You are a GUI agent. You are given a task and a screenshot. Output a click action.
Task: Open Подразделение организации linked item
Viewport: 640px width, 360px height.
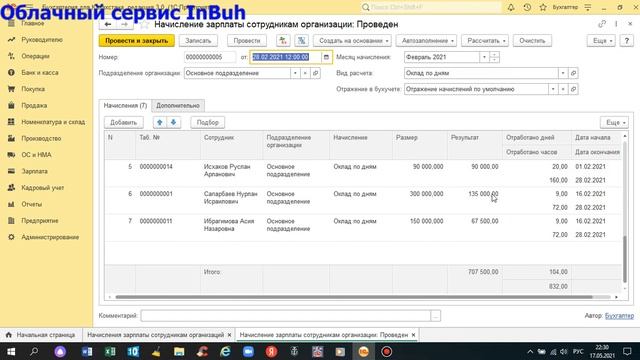pyautogui.click(x=315, y=73)
